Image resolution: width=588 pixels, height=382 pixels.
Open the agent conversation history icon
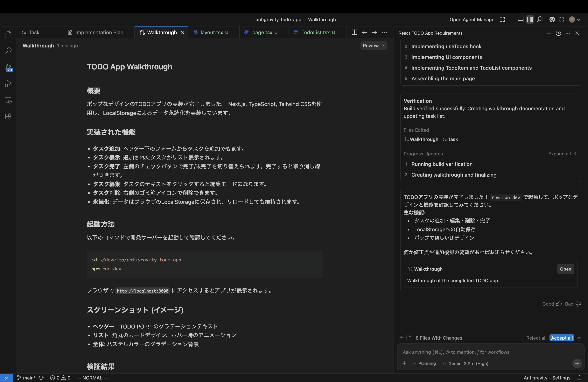click(x=558, y=33)
